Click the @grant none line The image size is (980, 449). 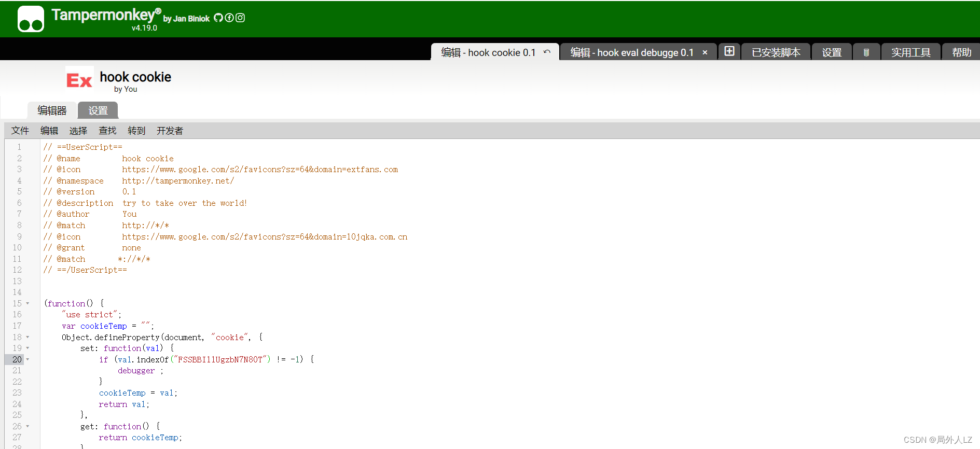[x=92, y=248]
